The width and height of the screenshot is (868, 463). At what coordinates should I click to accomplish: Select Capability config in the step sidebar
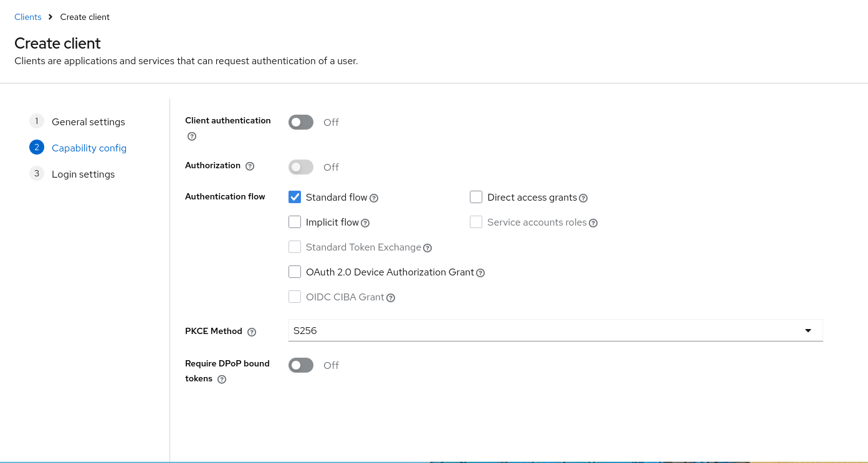click(x=89, y=148)
